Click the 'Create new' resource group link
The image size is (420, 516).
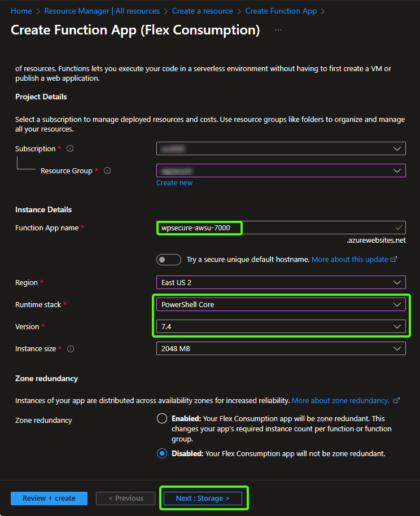click(174, 183)
